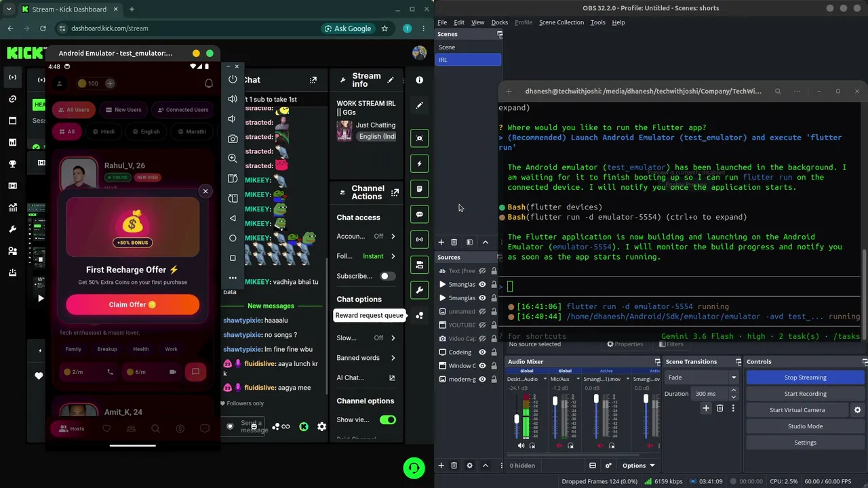This screenshot has height=488, width=868.
Task: Open the emulator extended controls three-dot menu
Action: (x=233, y=278)
